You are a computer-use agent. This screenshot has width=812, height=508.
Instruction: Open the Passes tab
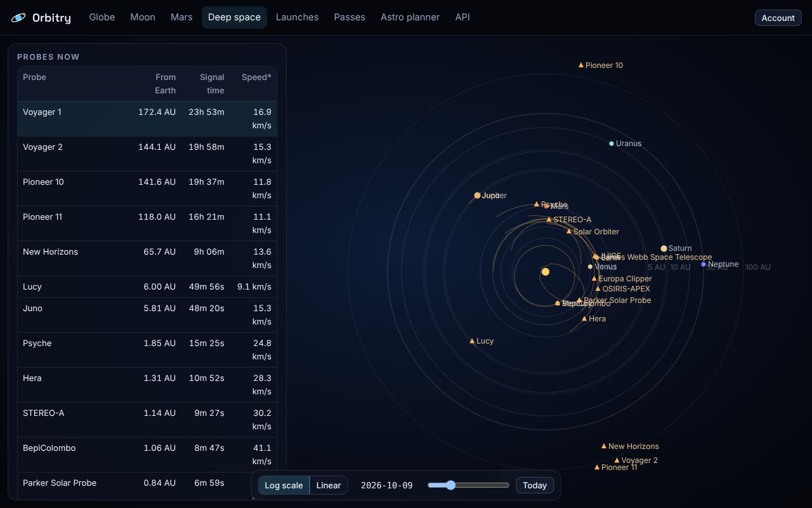[x=350, y=17]
